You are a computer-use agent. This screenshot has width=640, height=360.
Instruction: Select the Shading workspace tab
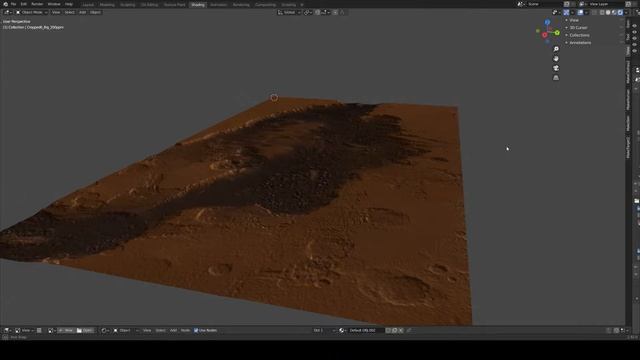[x=198, y=5]
